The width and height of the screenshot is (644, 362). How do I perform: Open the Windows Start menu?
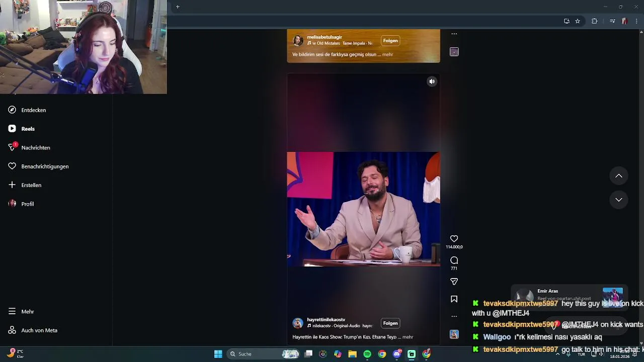click(x=218, y=354)
